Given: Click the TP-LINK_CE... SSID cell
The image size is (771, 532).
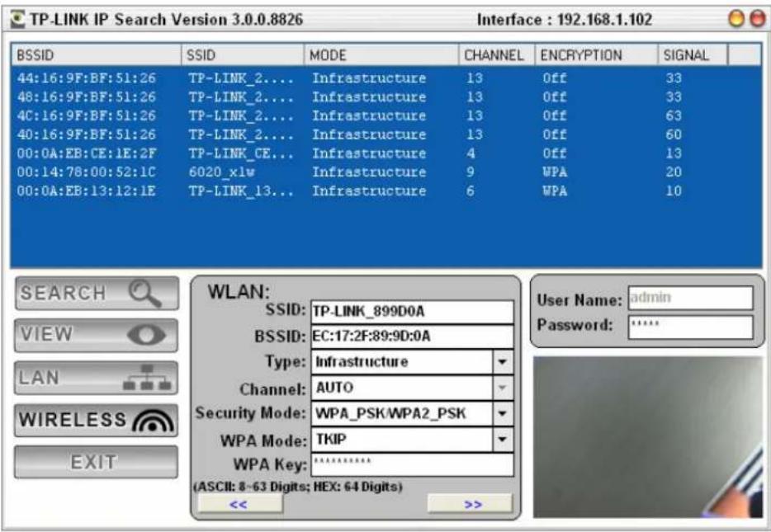Looking at the screenshot, I should pos(241,153).
